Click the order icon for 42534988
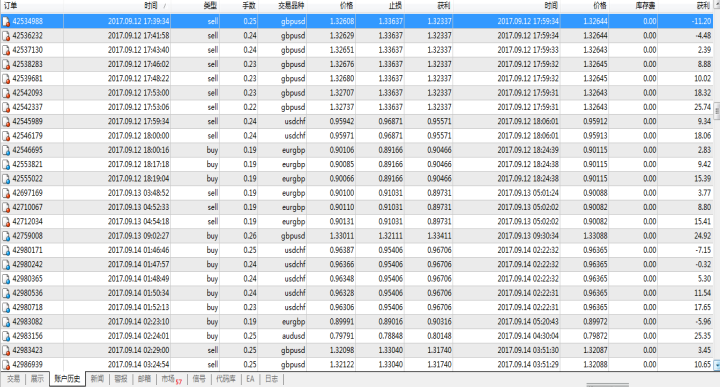The width and height of the screenshot is (720, 387). point(6,22)
